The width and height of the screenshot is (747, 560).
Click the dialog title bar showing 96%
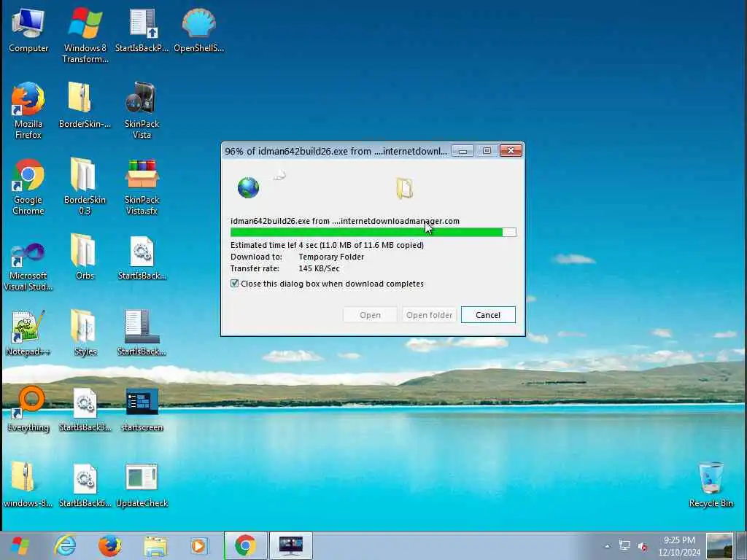(336, 151)
